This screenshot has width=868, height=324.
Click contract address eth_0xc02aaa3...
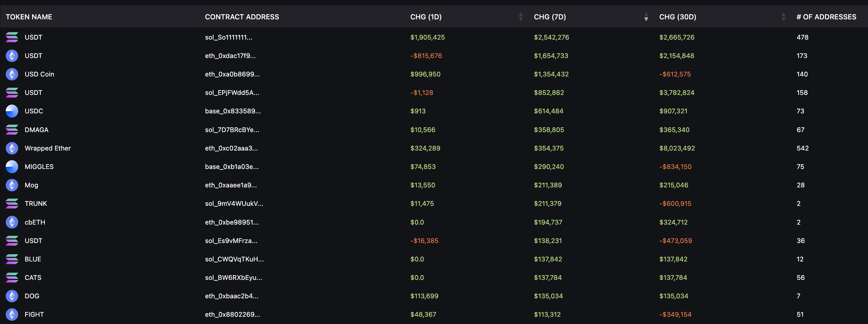click(x=231, y=148)
